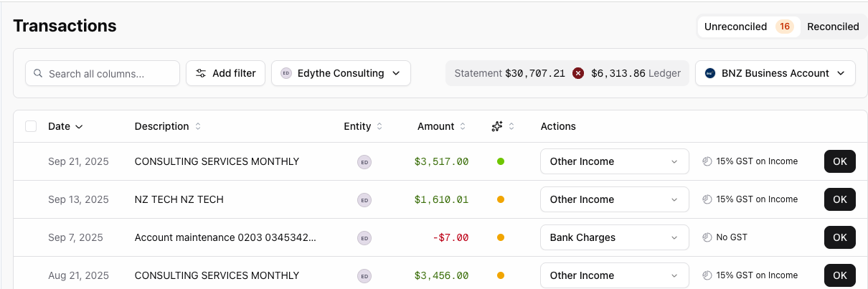
Task: Click entity avatar for NZ TECH row
Action: tap(364, 199)
